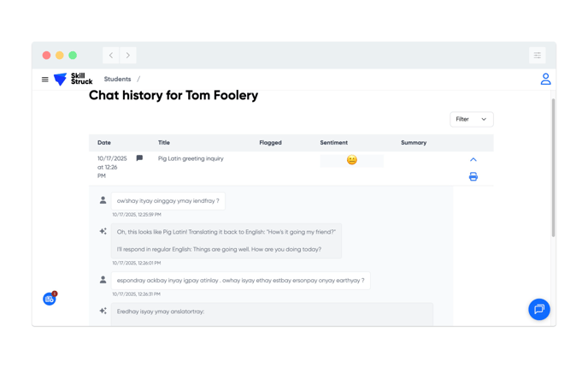Click the neutral sentiment emoji
588x368 pixels.
[x=351, y=160]
